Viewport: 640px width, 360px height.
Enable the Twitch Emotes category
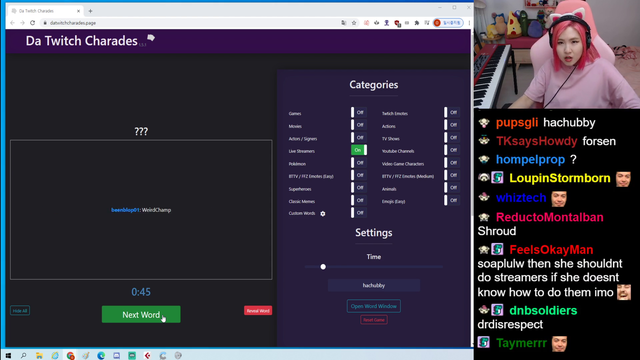452,113
